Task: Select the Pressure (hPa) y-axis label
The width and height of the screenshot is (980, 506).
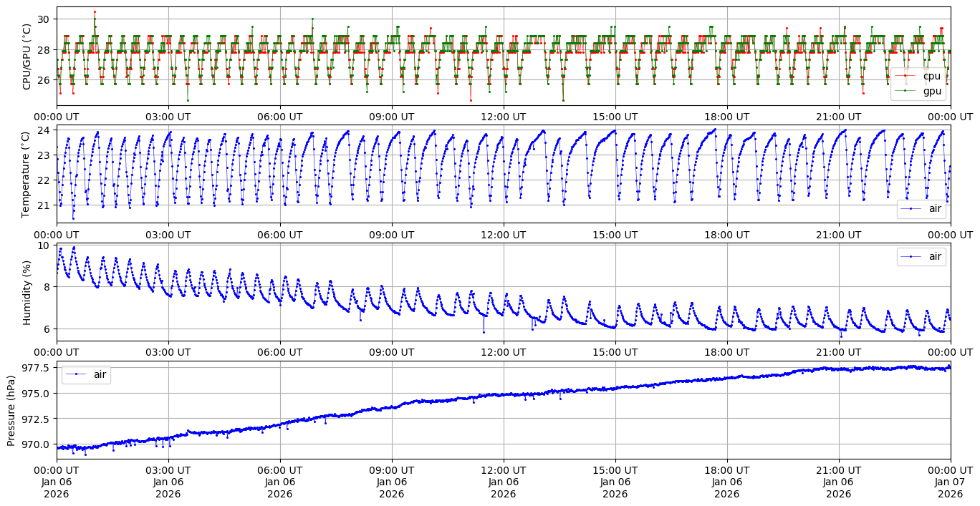Action: point(11,410)
